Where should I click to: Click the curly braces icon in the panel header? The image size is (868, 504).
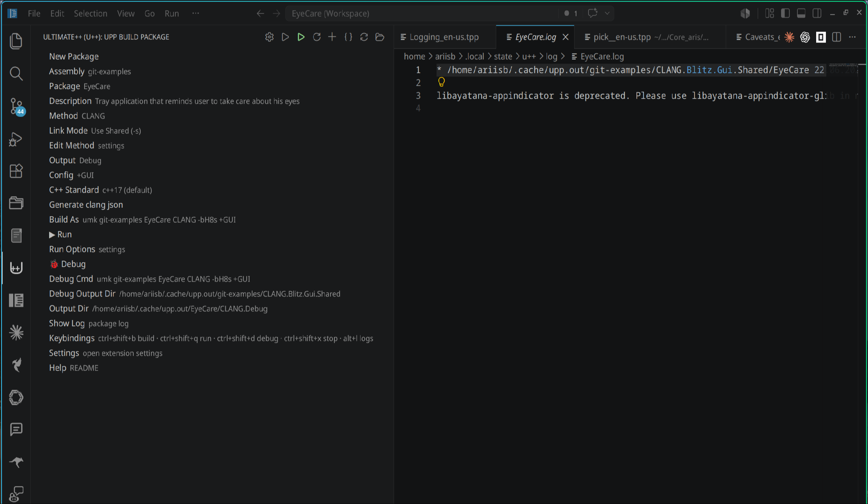[x=348, y=37]
